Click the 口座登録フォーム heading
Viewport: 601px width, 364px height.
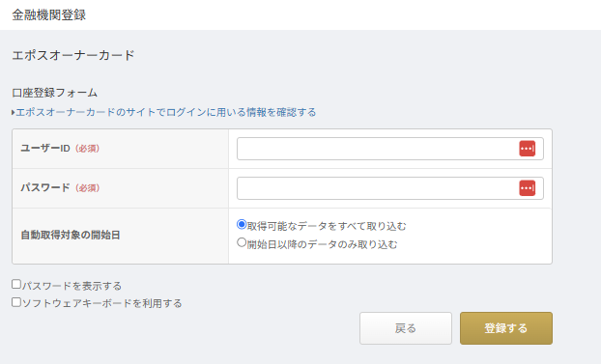click(x=54, y=93)
